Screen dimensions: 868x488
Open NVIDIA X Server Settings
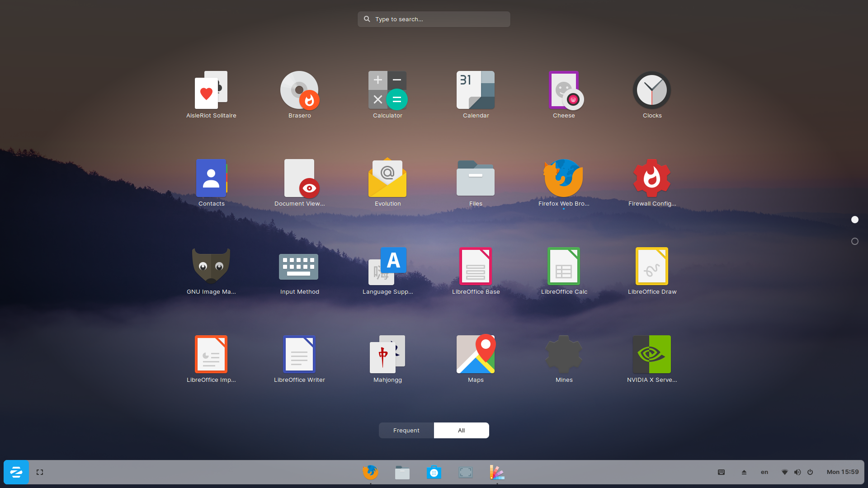pos(652,359)
